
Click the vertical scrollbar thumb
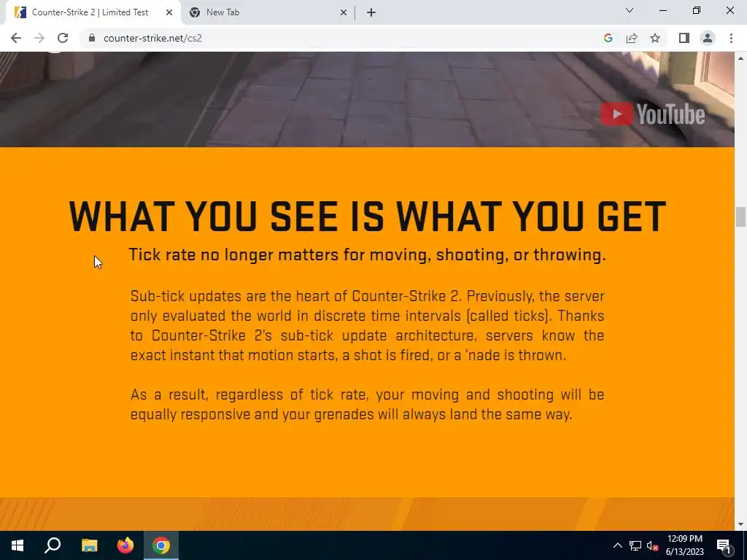(740, 217)
